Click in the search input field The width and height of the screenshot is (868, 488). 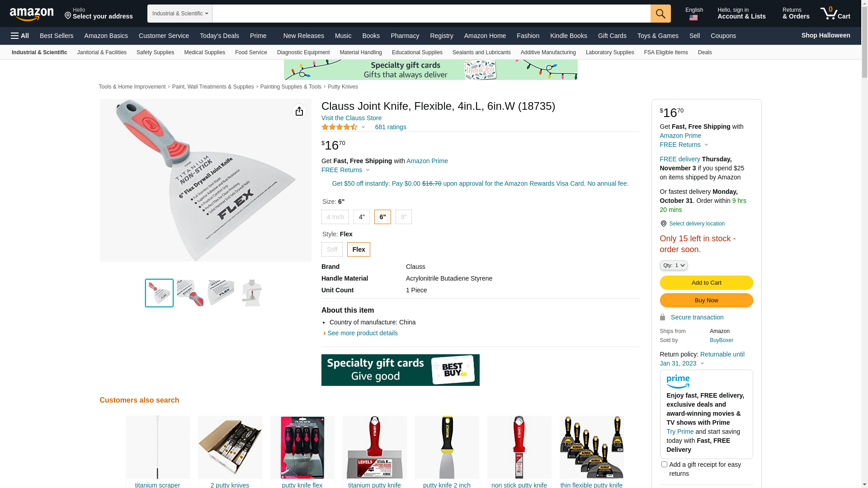coord(431,14)
